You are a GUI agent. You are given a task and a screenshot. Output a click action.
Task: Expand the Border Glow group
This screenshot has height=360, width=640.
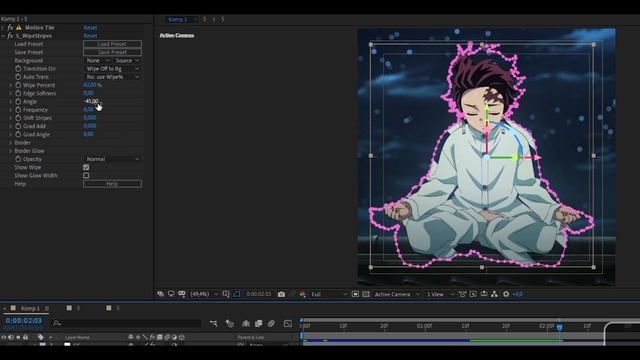point(11,151)
